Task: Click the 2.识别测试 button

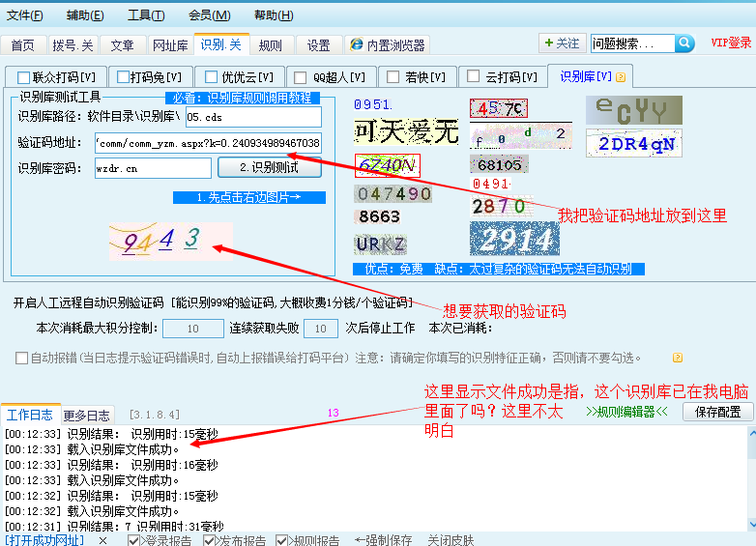Action: (x=269, y=167)
